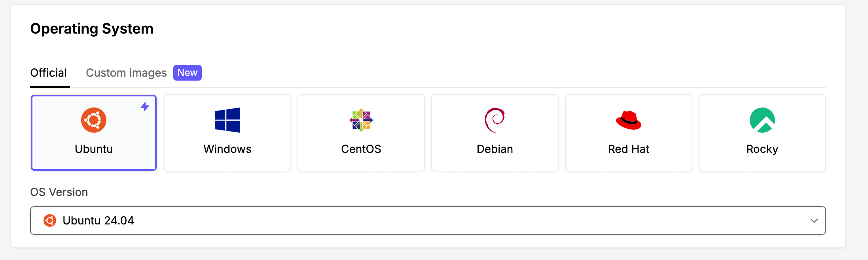Click the Ubuntu logo icon
Image resolution: width=868 pixels, height=260 pixels.
[94, 120]
